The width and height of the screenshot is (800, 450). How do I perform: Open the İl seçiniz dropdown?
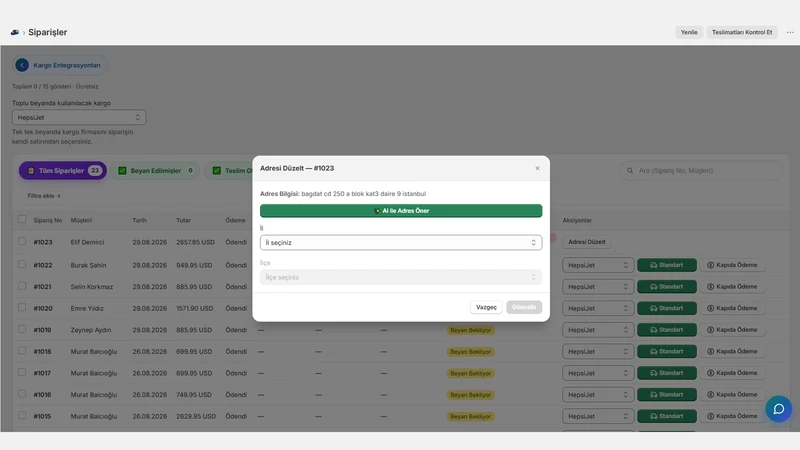[x=401, y=242]
